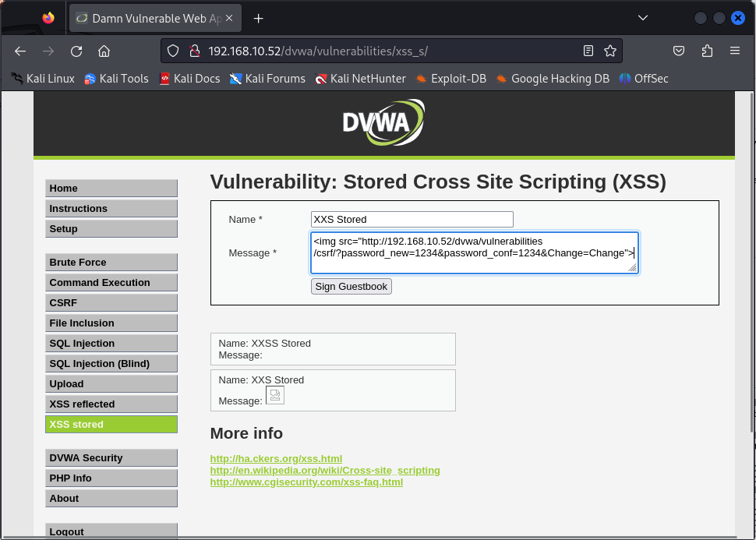Expand the list all tabs chevron
This screenshot has width=756, height=540.
tap(643, 19)
